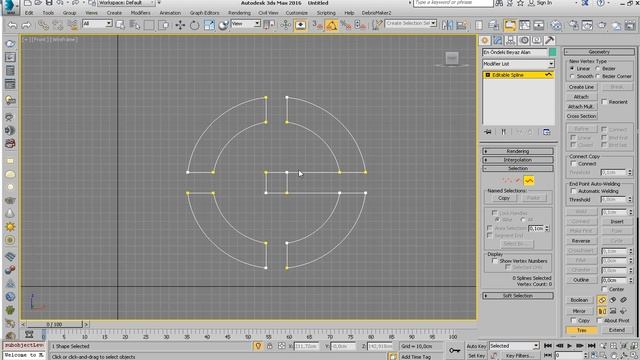This screenshot has width=640, height=360.
Task: Toggle the Angle Snap icon
Action: point(331,25)
